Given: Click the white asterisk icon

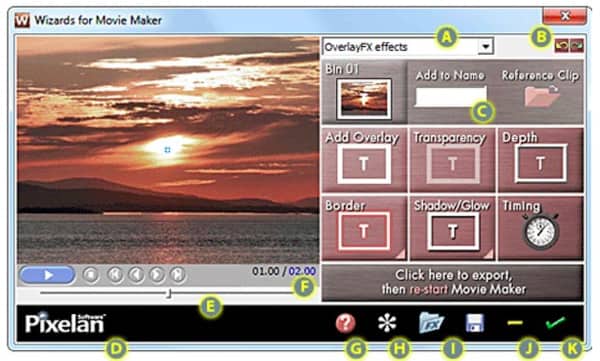Looking at the screenshot, I should click(387, 323).
